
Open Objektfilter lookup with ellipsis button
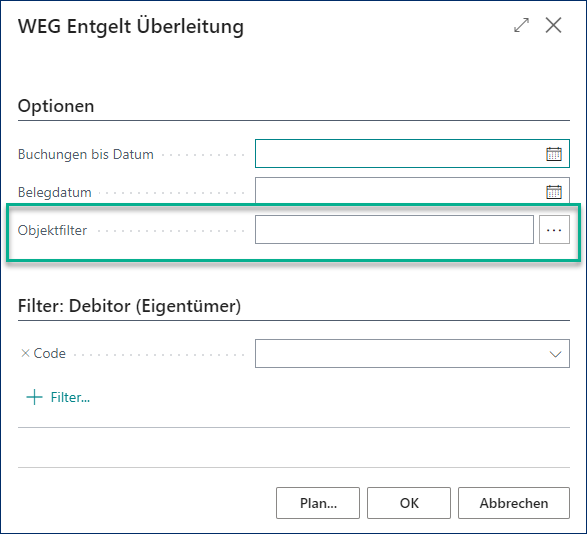tap(554, 230)
